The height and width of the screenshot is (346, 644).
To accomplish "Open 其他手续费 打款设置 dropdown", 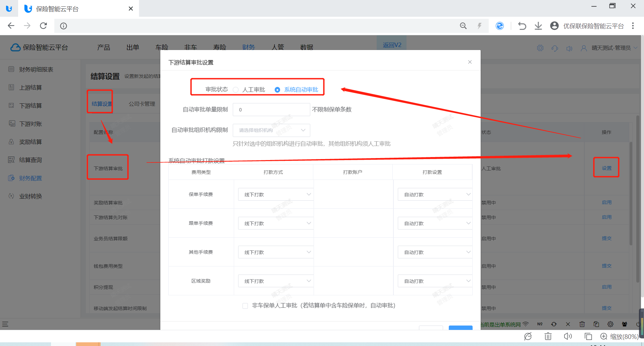I will tap(435, 252).
